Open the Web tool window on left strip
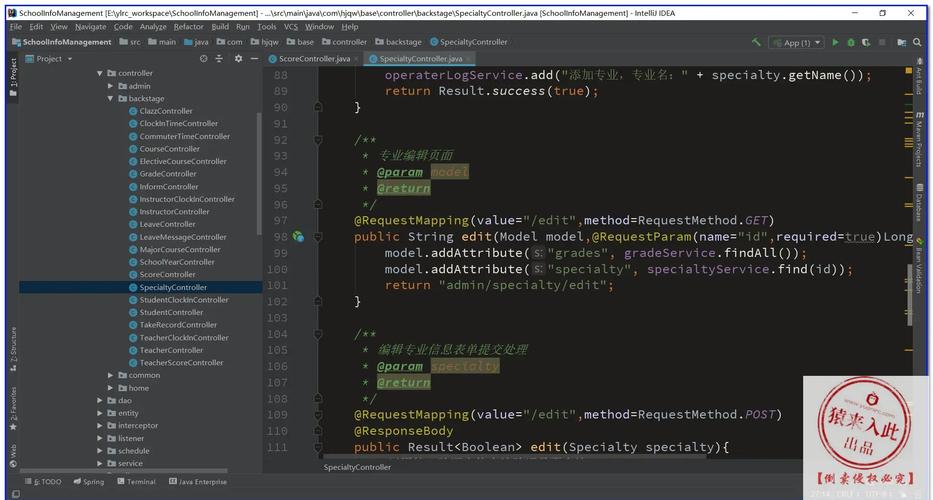The height and width of the screenshot is (500, 933). pos(14,455)
